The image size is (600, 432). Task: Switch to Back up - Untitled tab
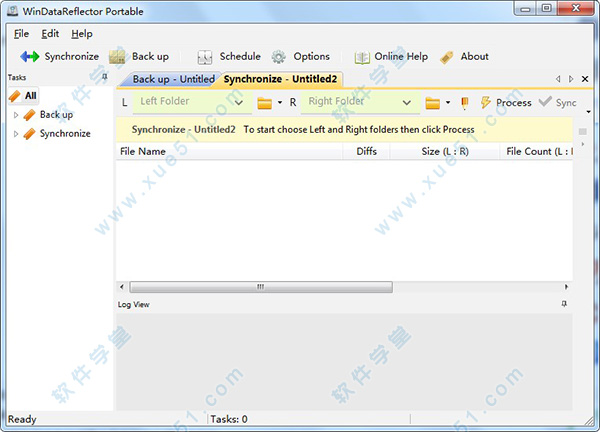tap(173, 79)
